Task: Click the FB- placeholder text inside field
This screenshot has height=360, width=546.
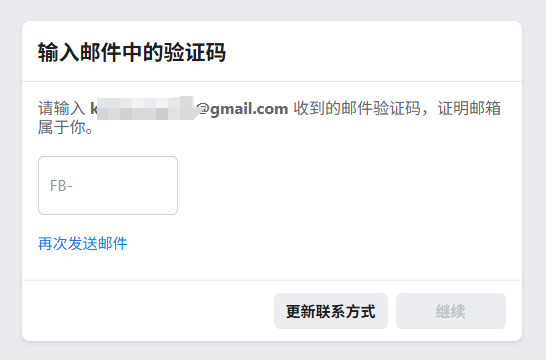Action: click(61, 186)
